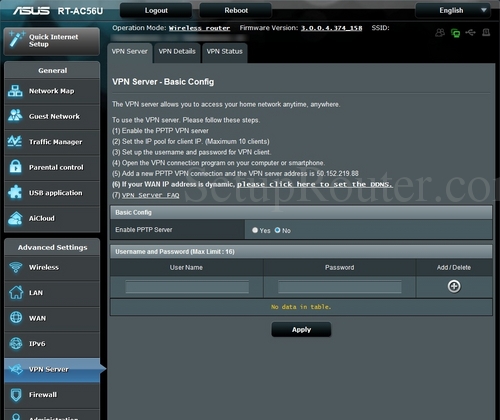Open Parental control menu label
Image resolution: width=500 pixels, height=420 pixels.
(x=56, y=167)
